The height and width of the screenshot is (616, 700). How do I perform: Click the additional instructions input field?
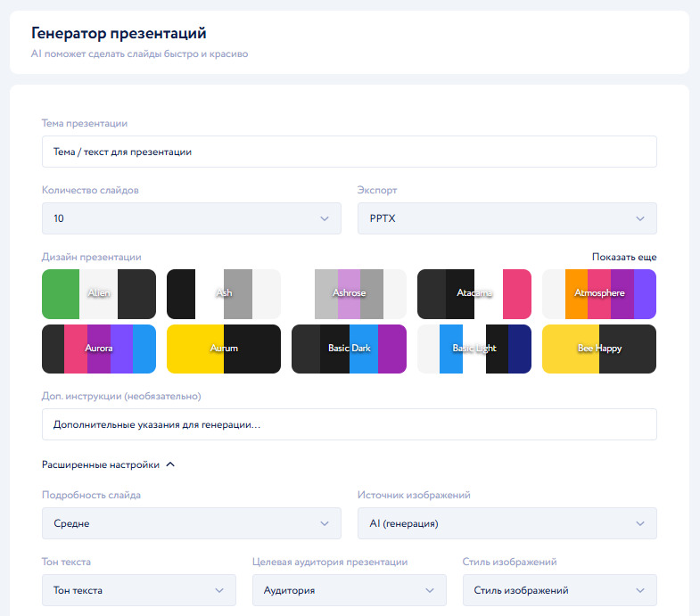point(349,424)
